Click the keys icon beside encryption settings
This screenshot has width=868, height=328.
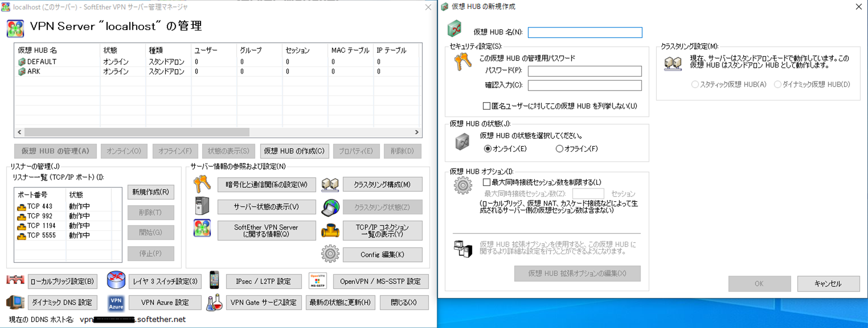pos(202,184)
